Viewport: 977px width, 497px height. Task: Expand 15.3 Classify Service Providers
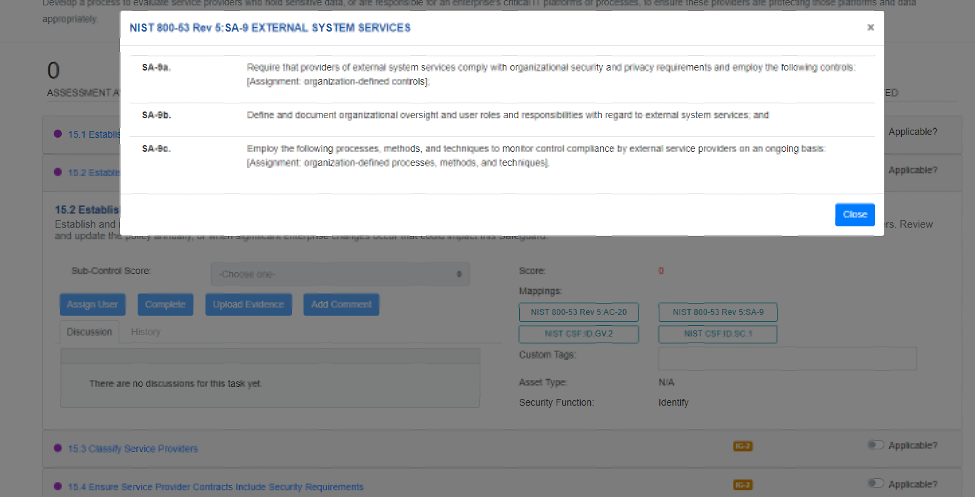[x=133, y=448]
